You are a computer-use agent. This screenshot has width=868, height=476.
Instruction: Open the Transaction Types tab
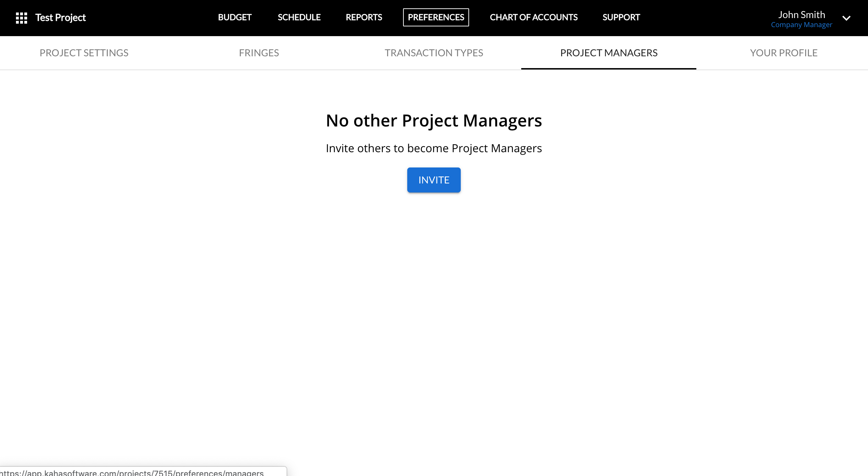(434, 53)
